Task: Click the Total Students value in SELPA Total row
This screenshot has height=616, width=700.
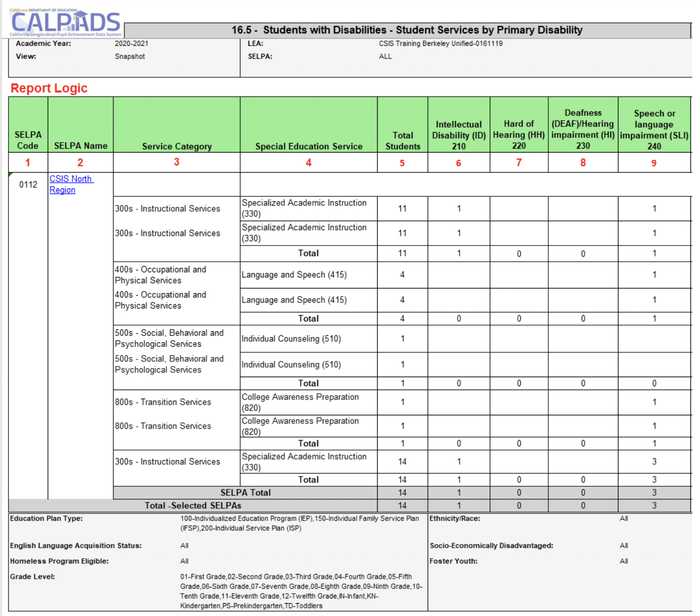Action: click(x=402, y=493)
